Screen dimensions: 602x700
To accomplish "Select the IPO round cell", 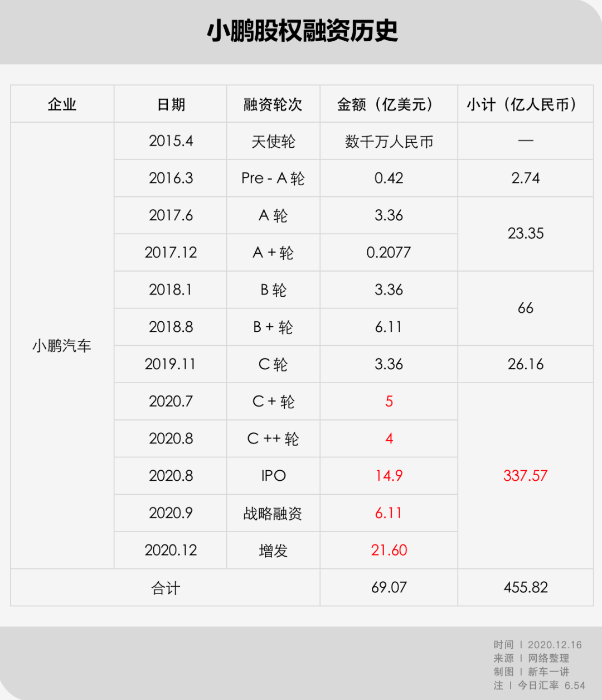I will click(273, 476).
